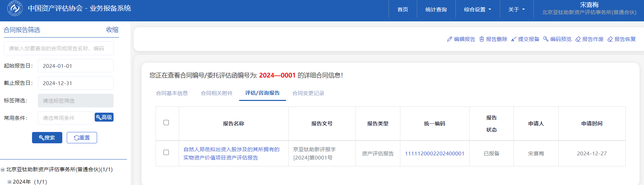
Task: Click the 报告删除 trash icon
Action: (x=482, y=39)
